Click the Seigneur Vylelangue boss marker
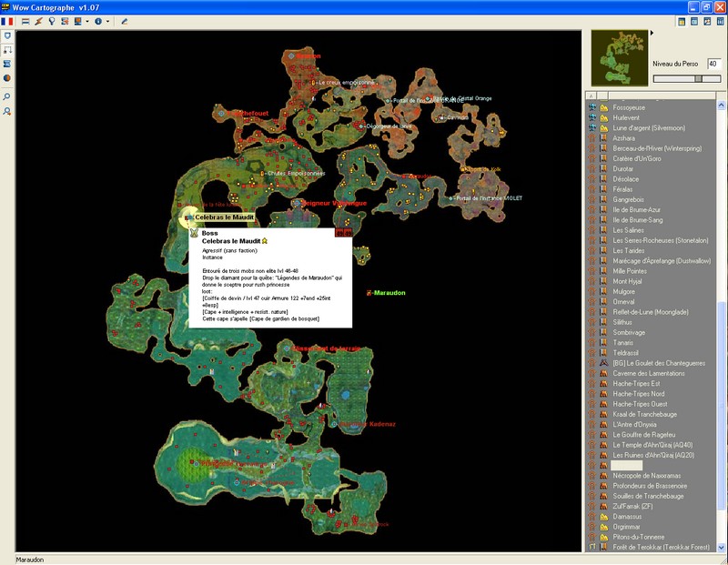 pos(297,203)
